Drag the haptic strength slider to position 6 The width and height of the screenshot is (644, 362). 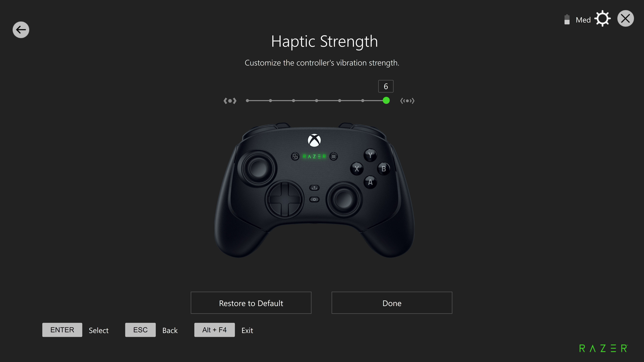pos(386,101)
